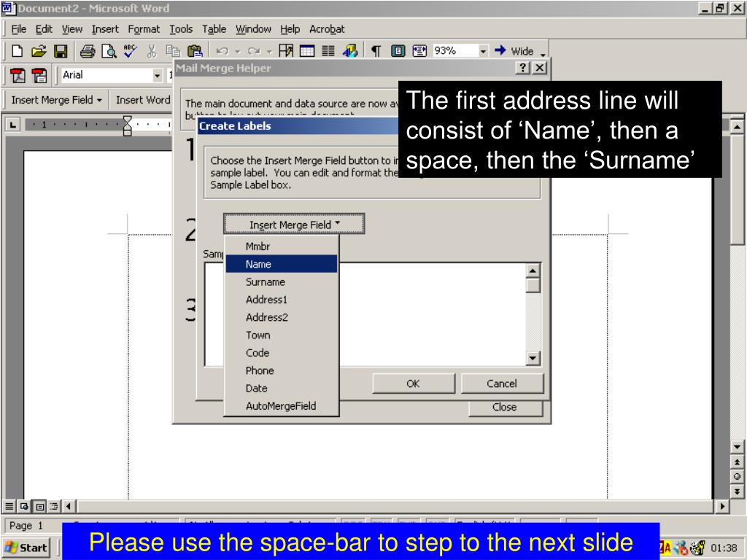
Task: Click the Undo arrow icon
Action: [222, 51]
